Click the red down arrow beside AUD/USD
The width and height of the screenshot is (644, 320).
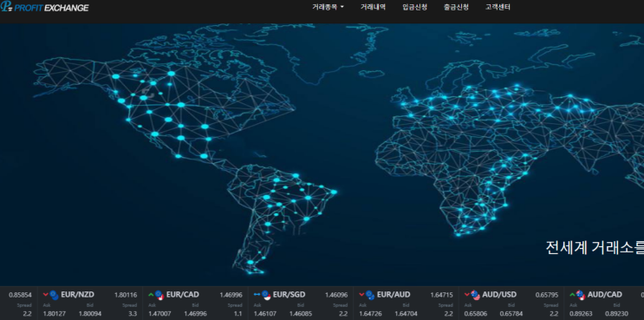point(467,294)
